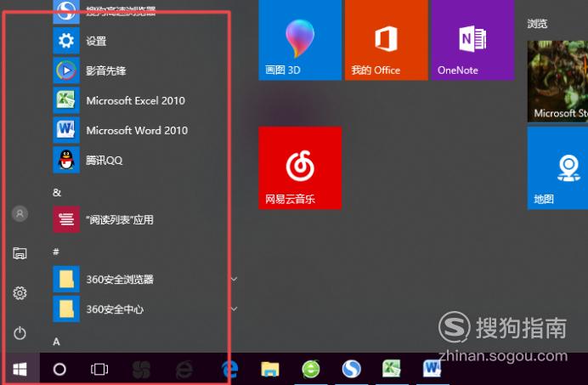Open the OneNote tile

472,39
